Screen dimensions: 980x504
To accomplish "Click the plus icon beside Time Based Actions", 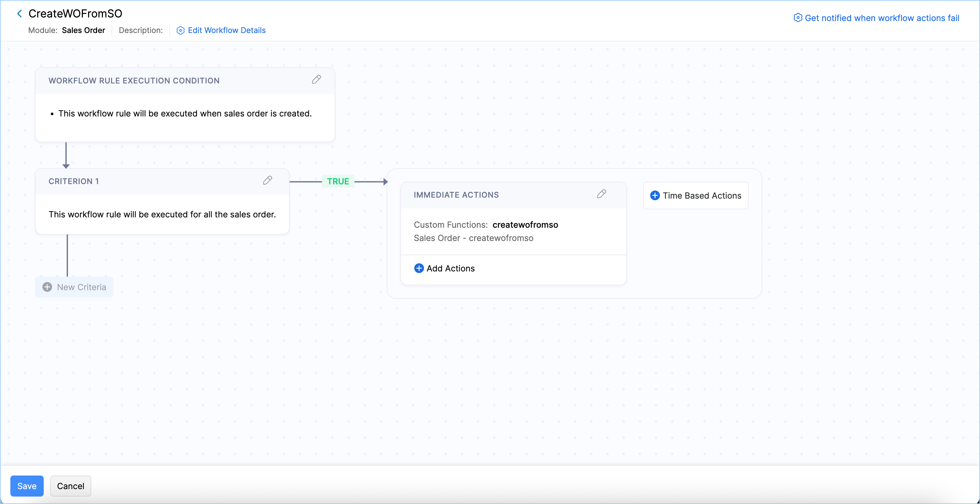I will pyautogui.click(x=655, y=195).
